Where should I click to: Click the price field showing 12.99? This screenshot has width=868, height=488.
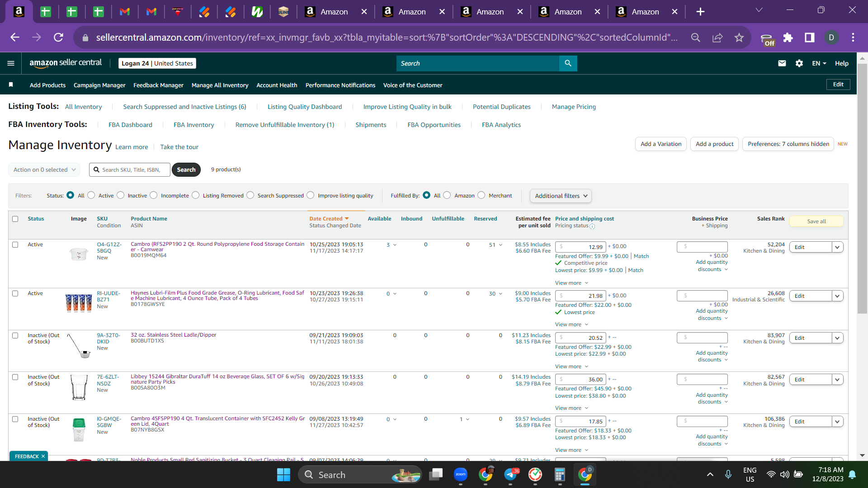pos(580,247)
